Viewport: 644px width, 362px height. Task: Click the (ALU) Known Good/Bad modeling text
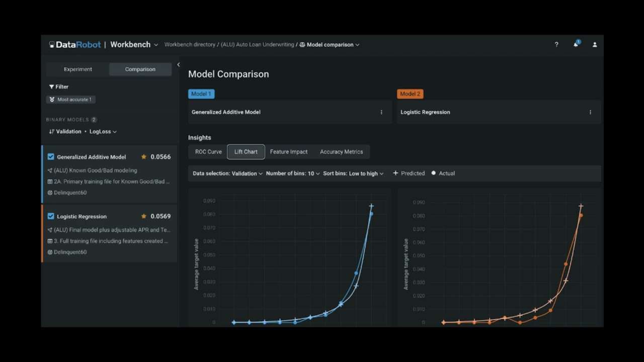click(x=95, y=170)
